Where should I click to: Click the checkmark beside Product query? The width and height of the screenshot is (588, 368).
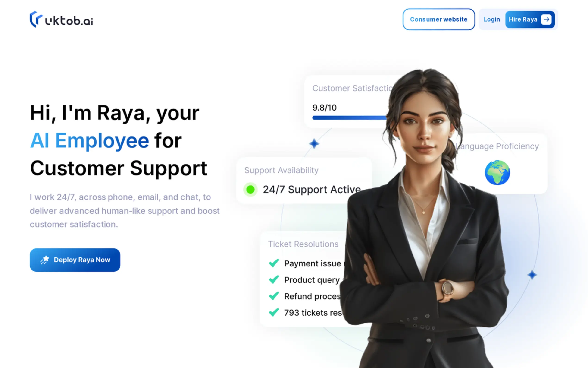click(274, 279)
